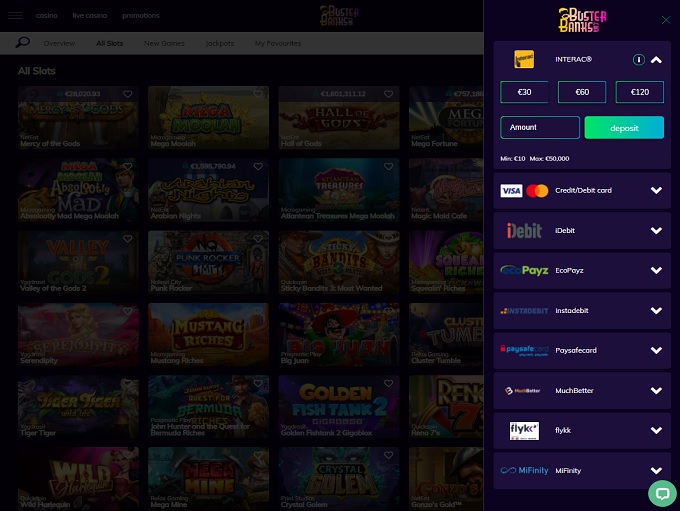Click the Instadebit logo

pos(524,311)
